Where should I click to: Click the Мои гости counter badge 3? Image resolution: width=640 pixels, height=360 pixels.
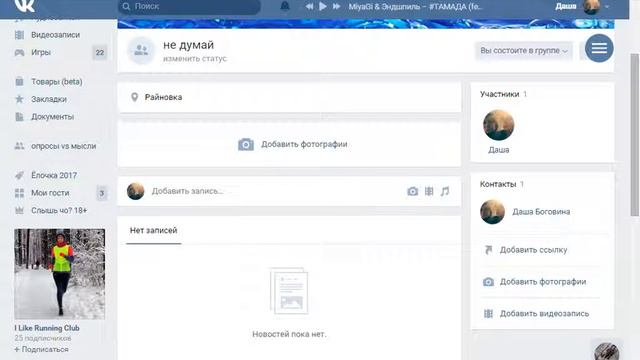102,193
